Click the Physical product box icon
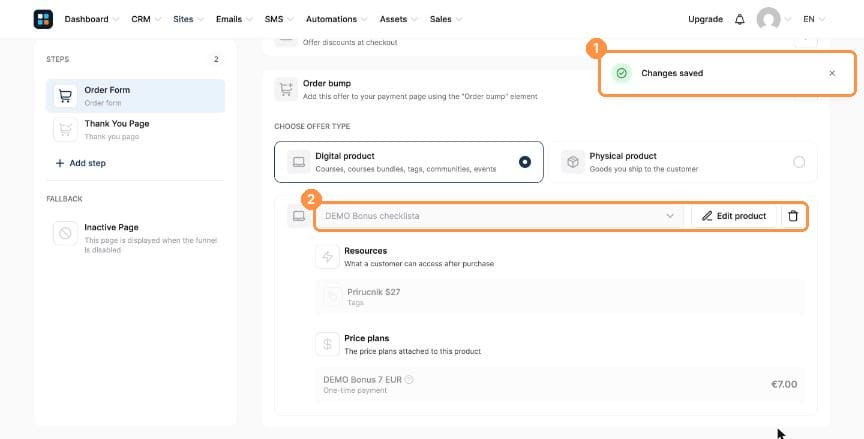This screenshot has height=439, width=864. (573, 162)
